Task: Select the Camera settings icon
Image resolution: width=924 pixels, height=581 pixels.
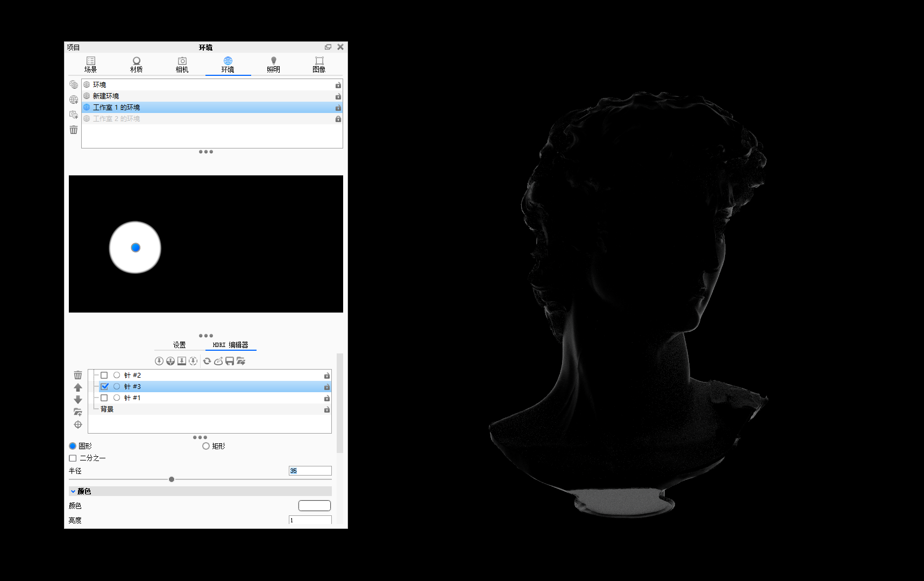Action: [x=182, y=64]
